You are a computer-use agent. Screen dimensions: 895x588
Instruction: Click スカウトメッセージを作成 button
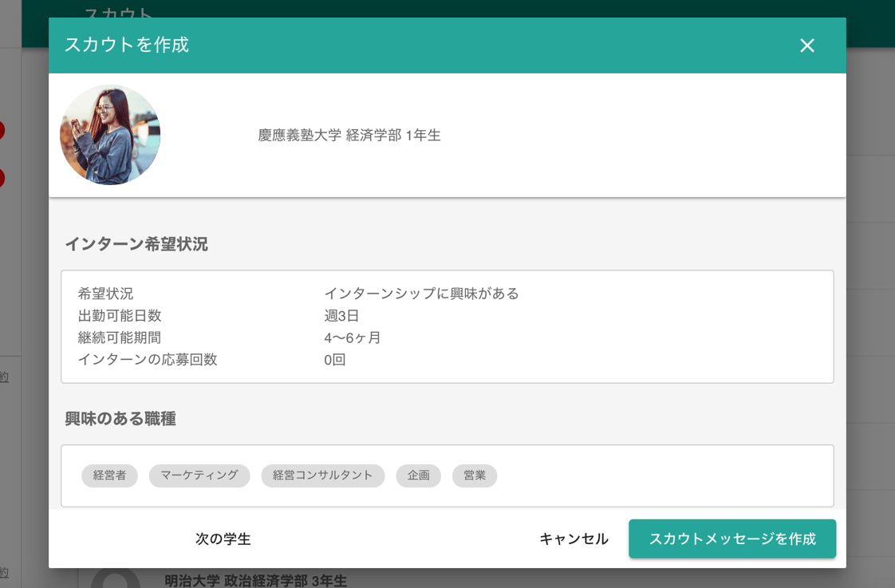click(x=732, y=539)
